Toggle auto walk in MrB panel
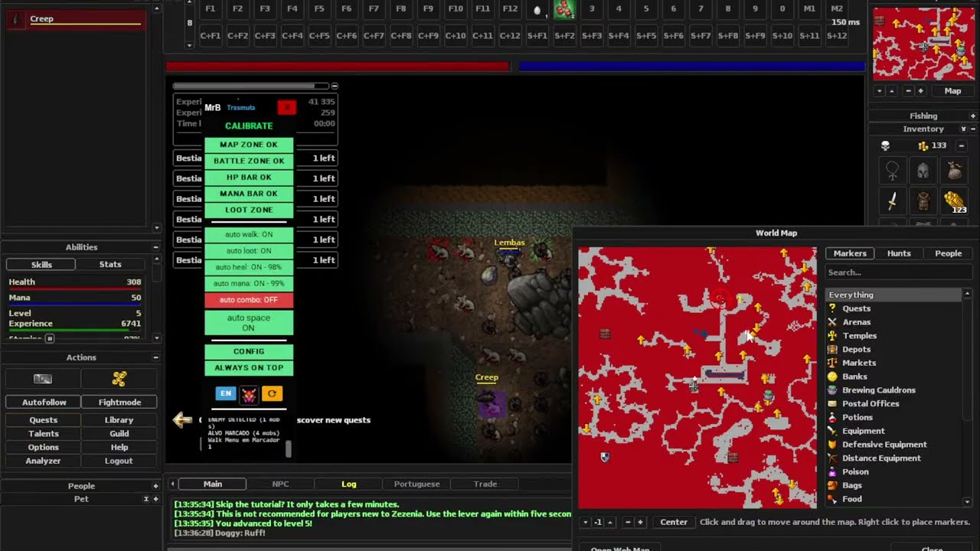Image resolution: width=980 pixels, height=551 pixels. 249,234
